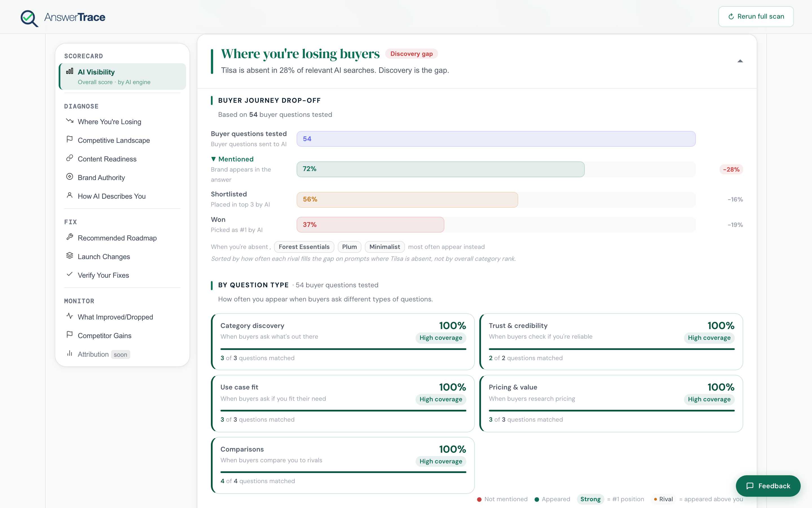The height and width of the screenshot is (508, 812).
Task: Open AI Visibility scorecard
Action: 122,76
